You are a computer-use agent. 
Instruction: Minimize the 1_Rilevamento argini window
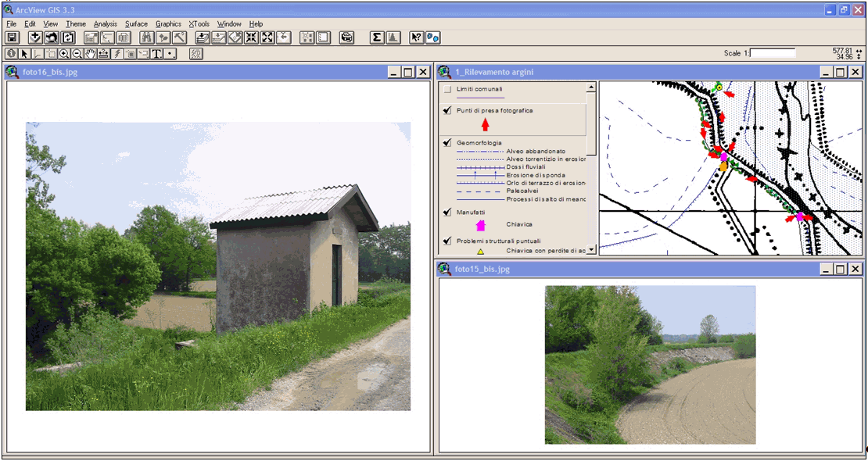(825, 72)
